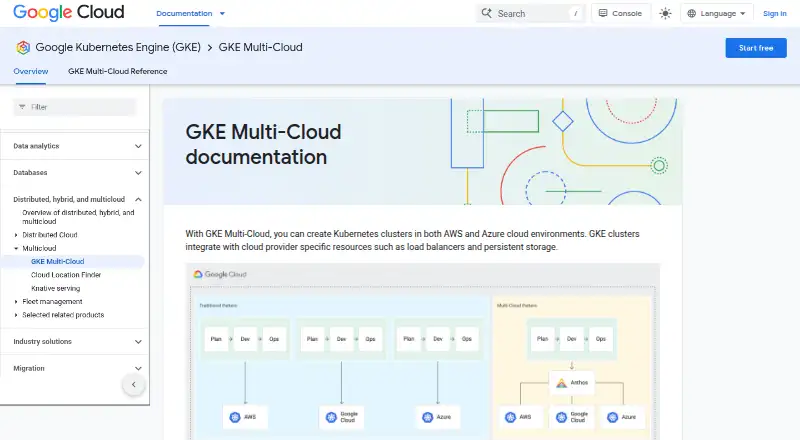Click the search magnifier icon
This screenshot has width=800, height=440.
click(487, 13)
